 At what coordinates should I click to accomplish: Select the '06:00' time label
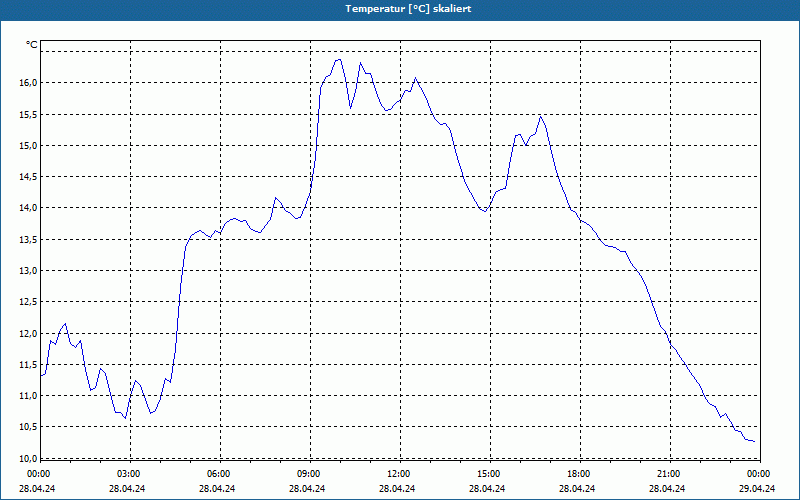pos(218,474)
